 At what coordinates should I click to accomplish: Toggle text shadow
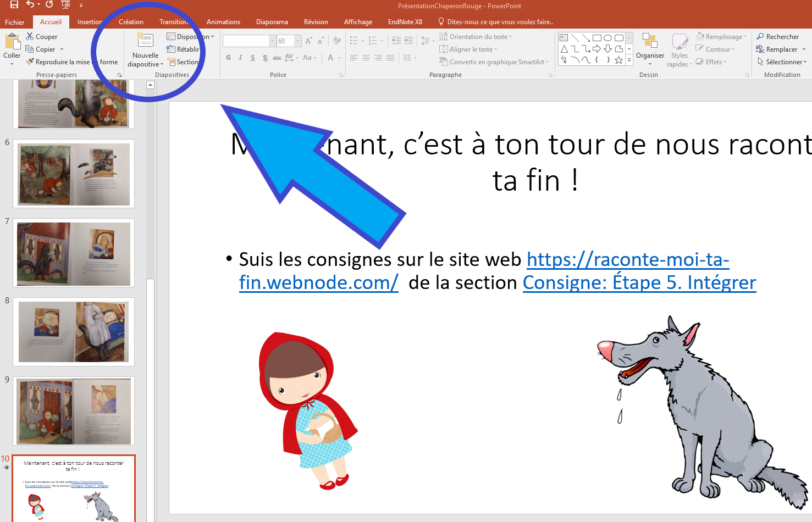(x=265, y=58)
